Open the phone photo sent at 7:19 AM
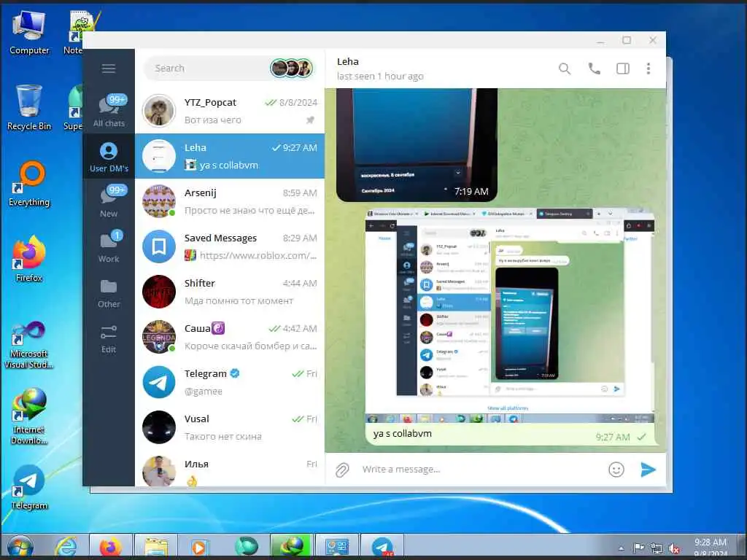The width and height of the screenshot is (747, 560). click(x=417, y=145)
